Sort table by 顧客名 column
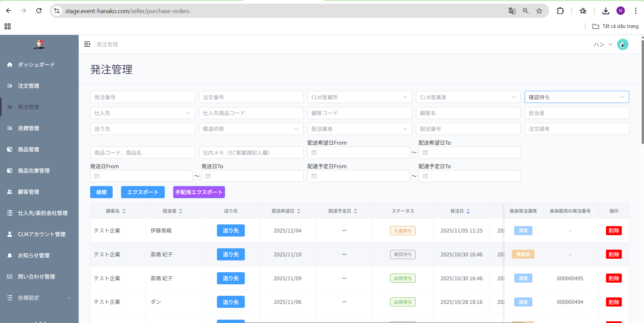The width and height of the screenshot is (644, 323). tap(124, 211)
